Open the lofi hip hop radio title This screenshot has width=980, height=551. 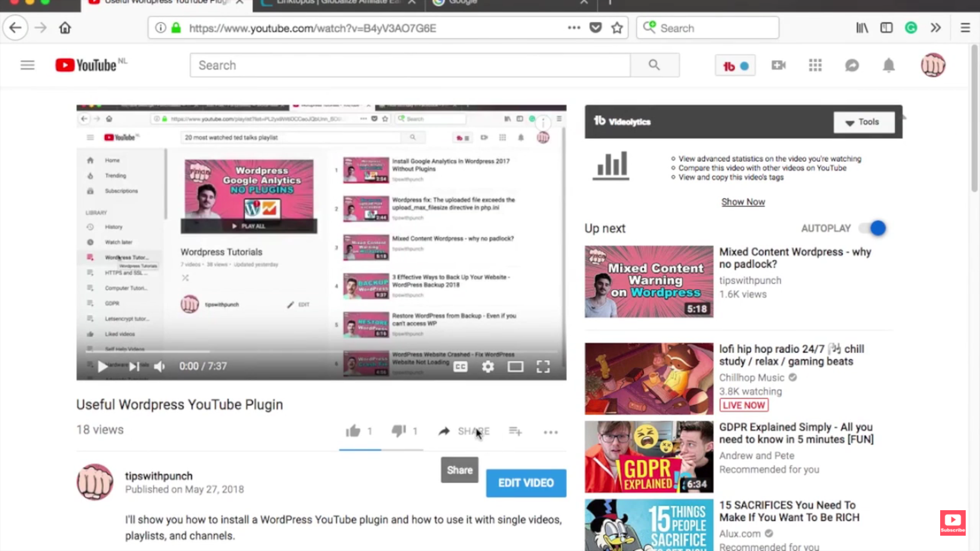click(x=791, y=355)
